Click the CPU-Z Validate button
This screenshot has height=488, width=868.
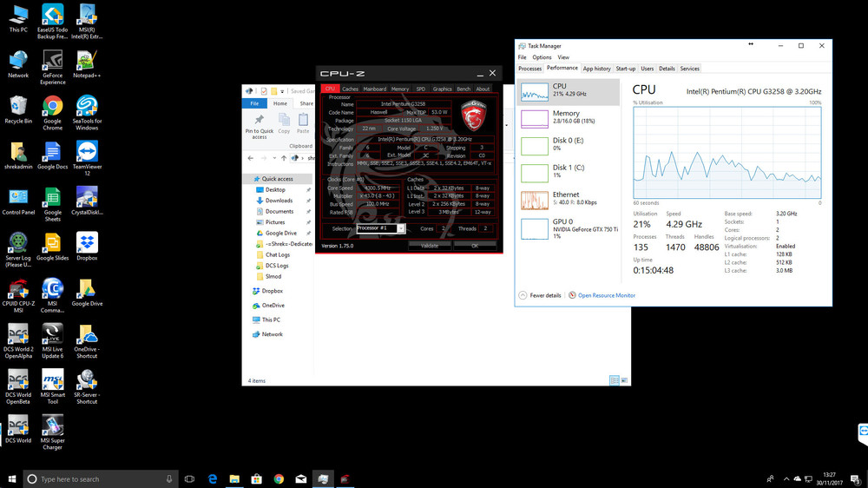click(x=430, y=246)
